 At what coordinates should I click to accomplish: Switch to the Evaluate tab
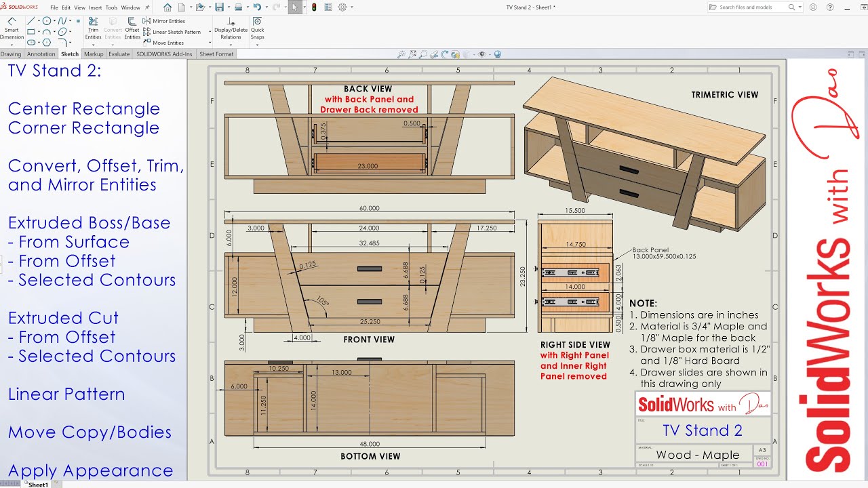(119, 54)
